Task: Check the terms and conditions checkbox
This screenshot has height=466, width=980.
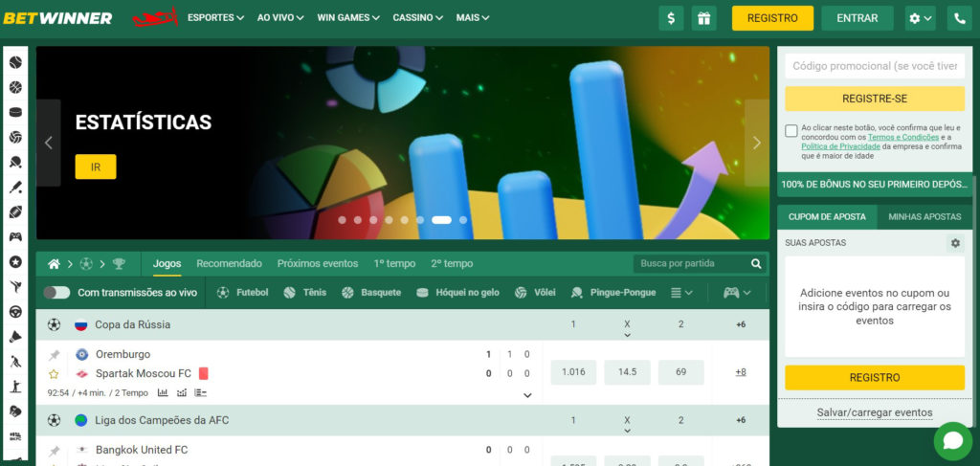Action: (791, 130)
